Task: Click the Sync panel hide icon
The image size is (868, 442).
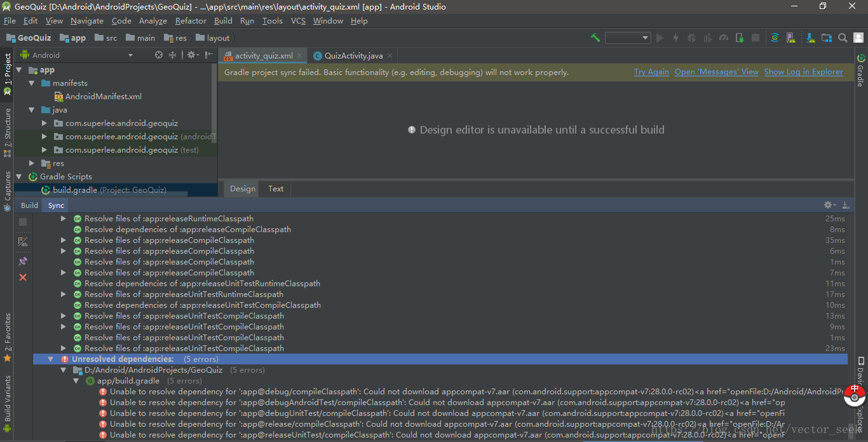Action: pos(846,205)
